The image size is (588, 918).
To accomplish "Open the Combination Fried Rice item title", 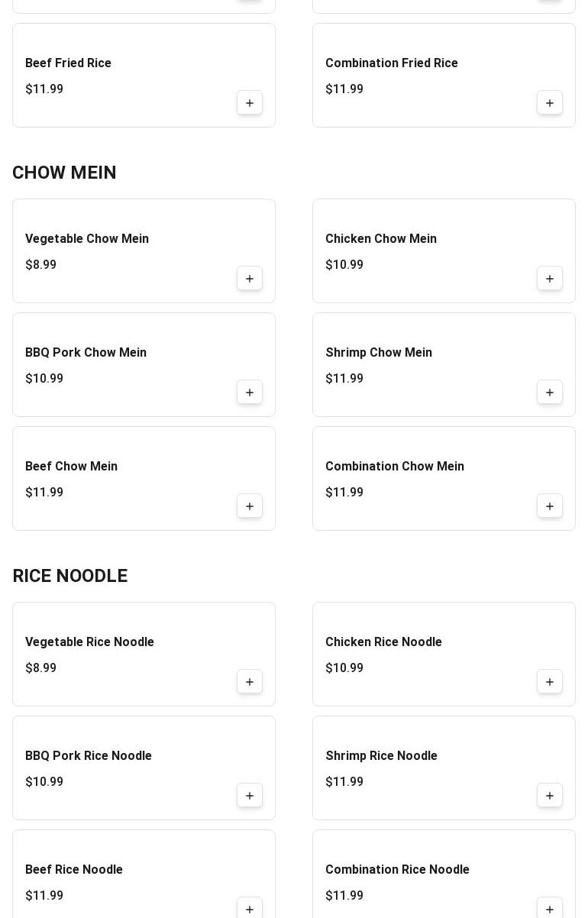I will point(392,63).
